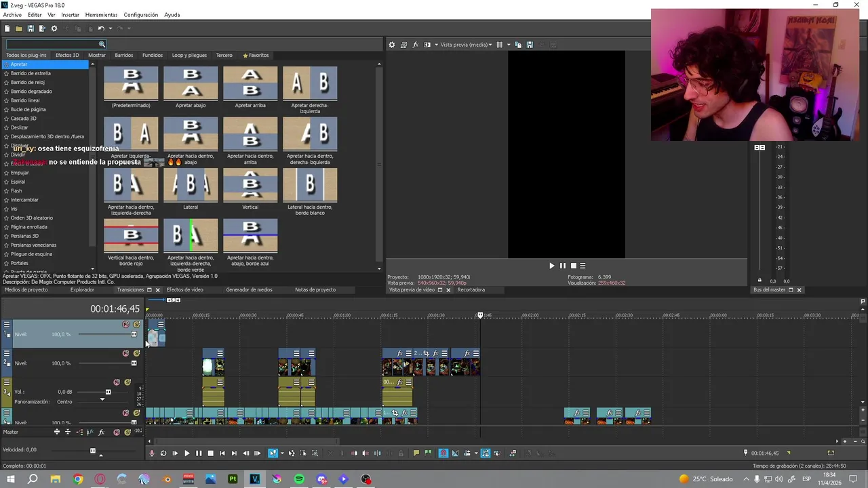Select the Normal edit tool
Screen dimensions: 868x488
[273, 453]
